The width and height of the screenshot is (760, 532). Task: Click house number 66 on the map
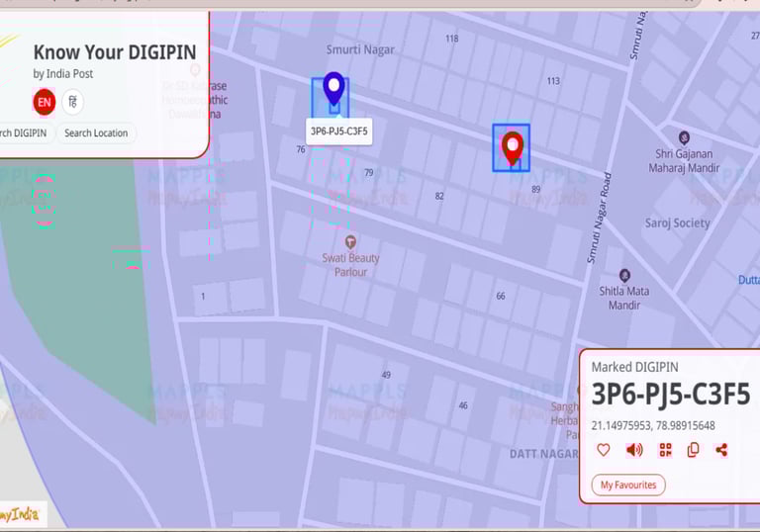(x=501, y=296)
